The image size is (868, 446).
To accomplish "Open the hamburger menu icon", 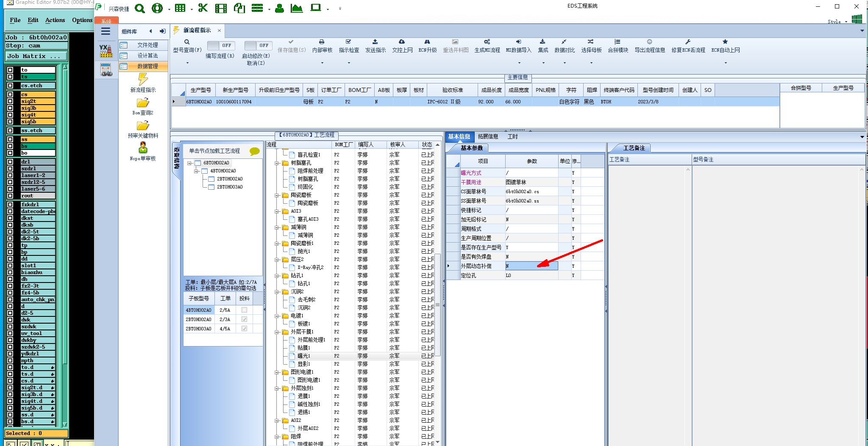I will (106, 31).
